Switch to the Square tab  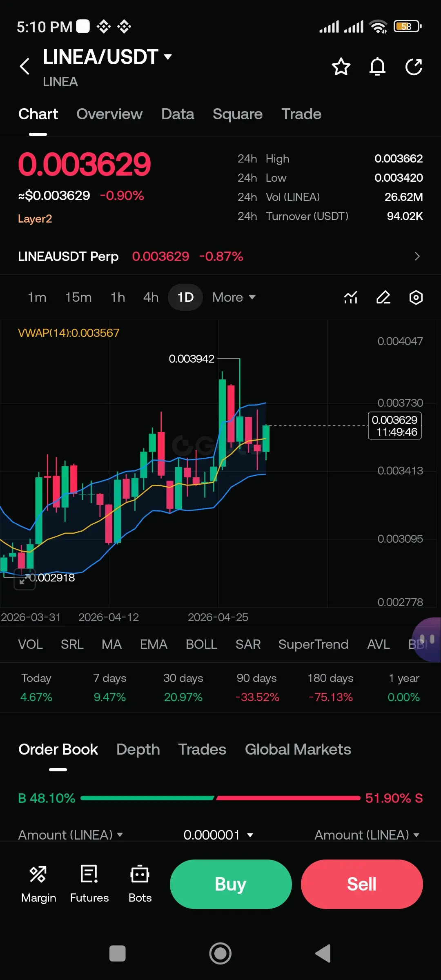coord(238,114)
